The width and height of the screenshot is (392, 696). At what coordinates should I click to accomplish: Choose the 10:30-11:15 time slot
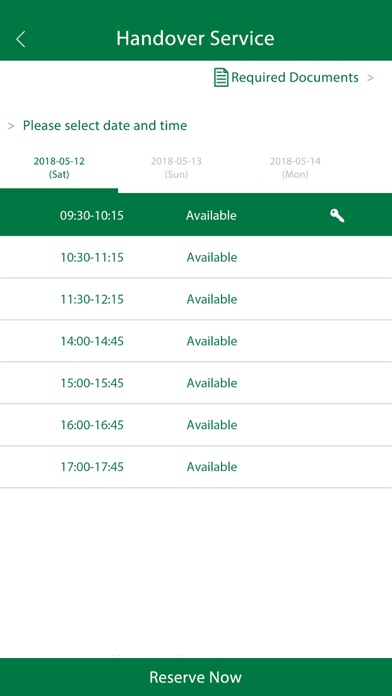(x=196, y=257)
